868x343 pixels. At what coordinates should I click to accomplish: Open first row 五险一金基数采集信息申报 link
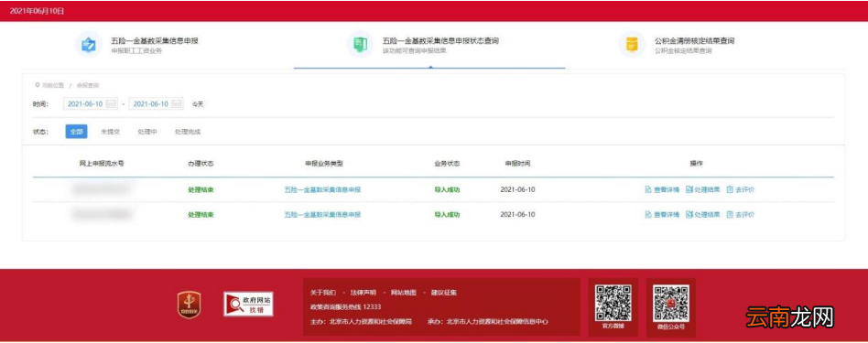[x=322, y=189]
